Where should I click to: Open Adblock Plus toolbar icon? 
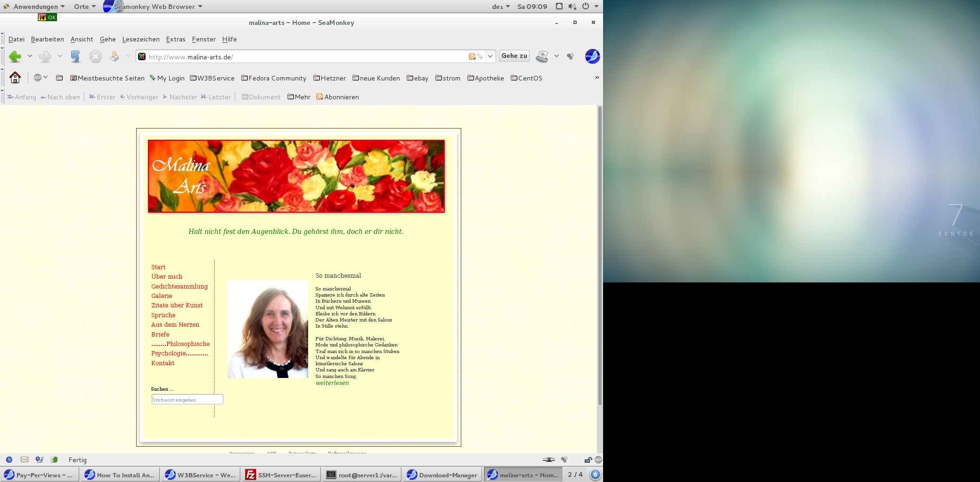point(38,78)
